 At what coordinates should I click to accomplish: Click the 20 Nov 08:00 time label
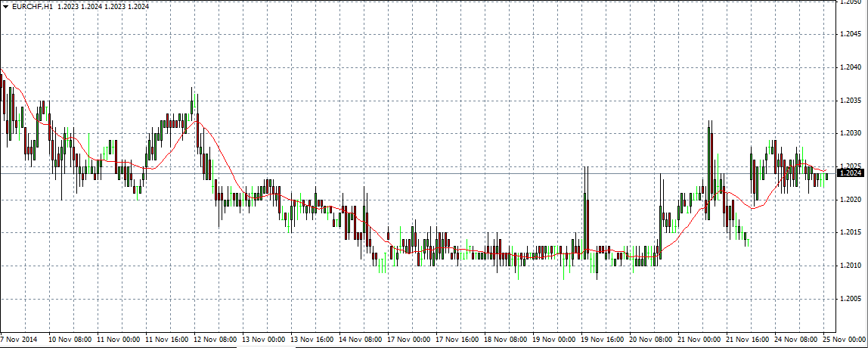(650, 338)
